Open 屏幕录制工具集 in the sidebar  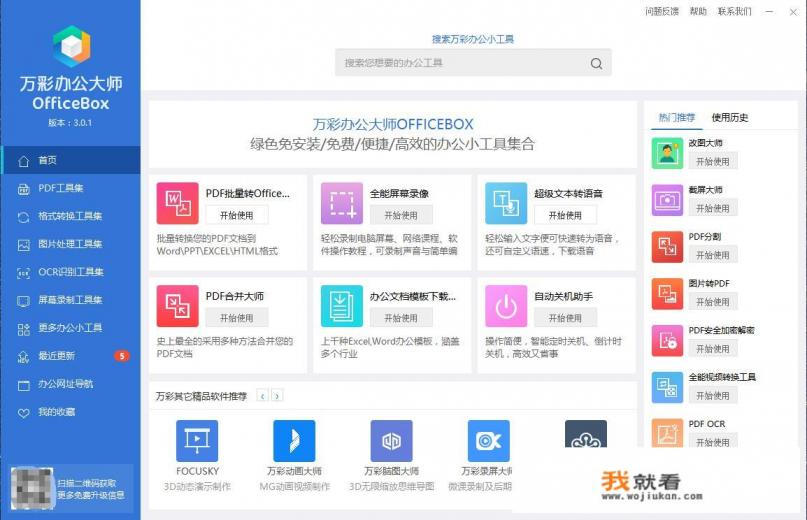(x=71, y=300)
